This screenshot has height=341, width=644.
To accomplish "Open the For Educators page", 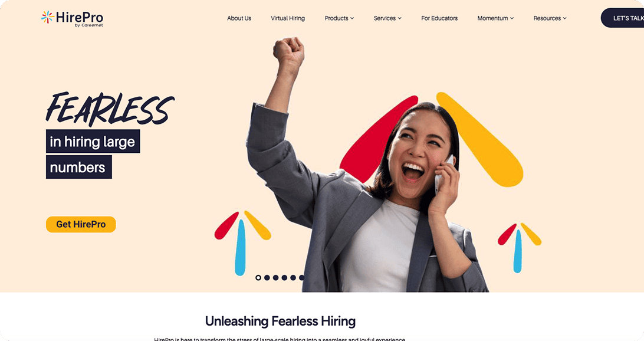I will tap(439, 18).
